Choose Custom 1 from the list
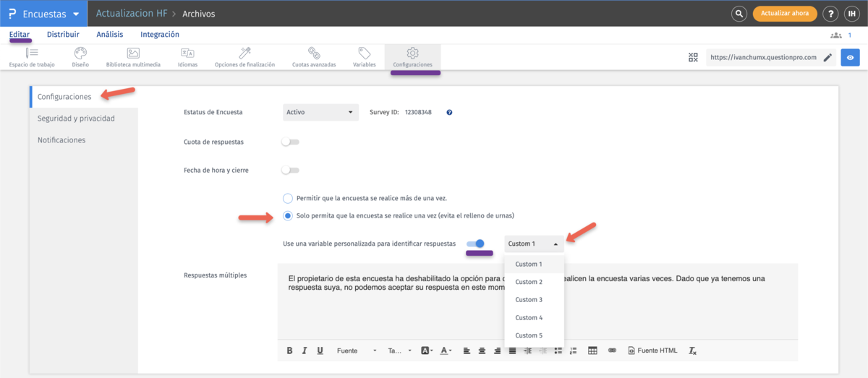 pyautogui.click(x=534, y=264)
